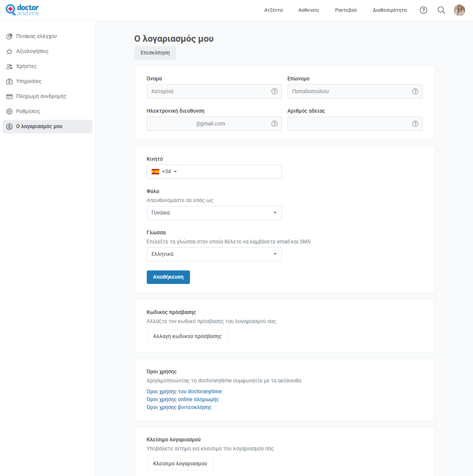Go to Υπηρεσίες in sidebar

48,82
